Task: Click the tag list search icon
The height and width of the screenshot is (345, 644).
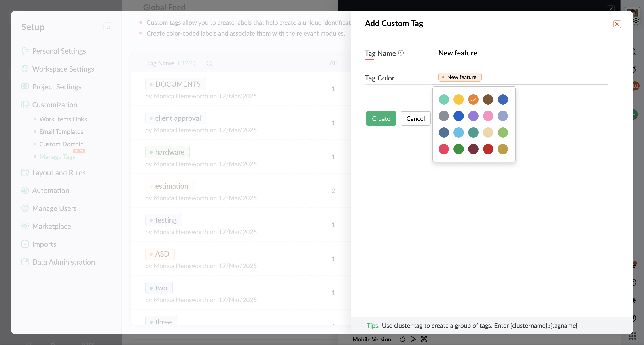Action: click(x=209, y=63)
